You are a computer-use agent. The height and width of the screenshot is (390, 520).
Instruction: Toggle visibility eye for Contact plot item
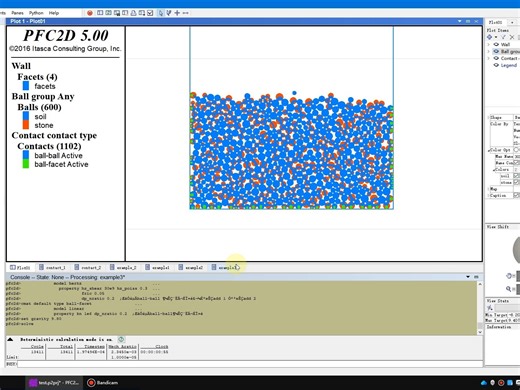click(x=496, y=58)
